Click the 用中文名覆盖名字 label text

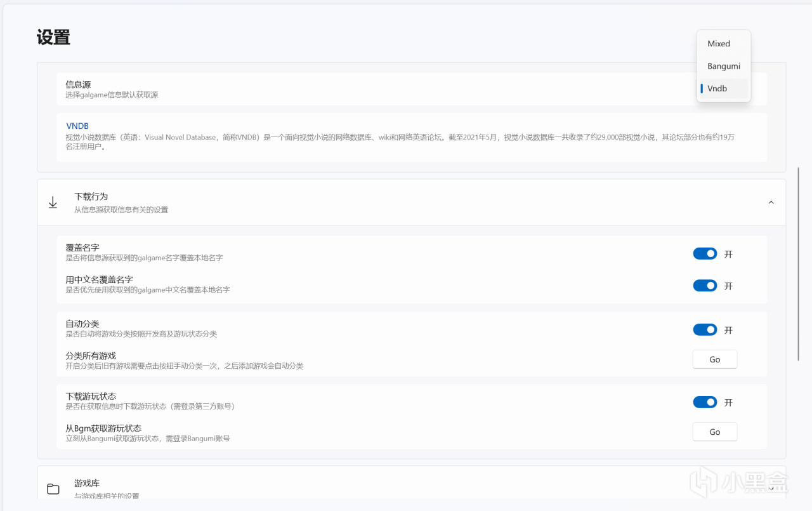(x=99, y=279)
